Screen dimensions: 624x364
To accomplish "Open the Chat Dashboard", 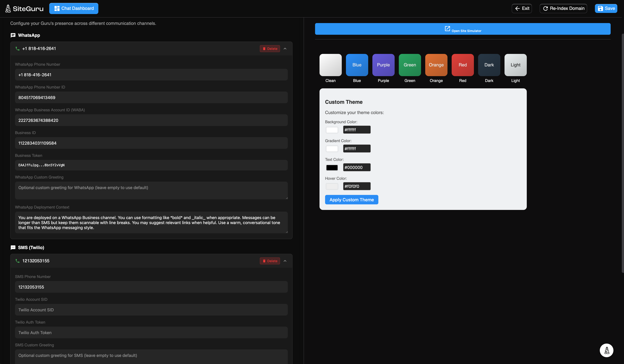I will 74,8.
